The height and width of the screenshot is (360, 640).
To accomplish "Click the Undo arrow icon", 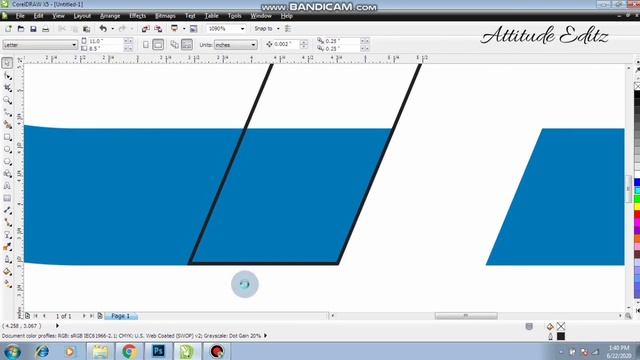I will pyautogui.click(x=103, y=29).
